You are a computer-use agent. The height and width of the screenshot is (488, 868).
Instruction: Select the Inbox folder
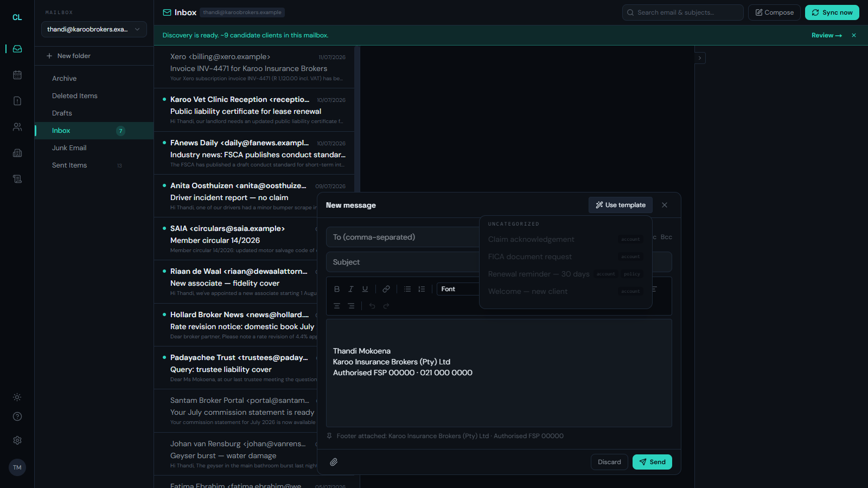[94, 131]
